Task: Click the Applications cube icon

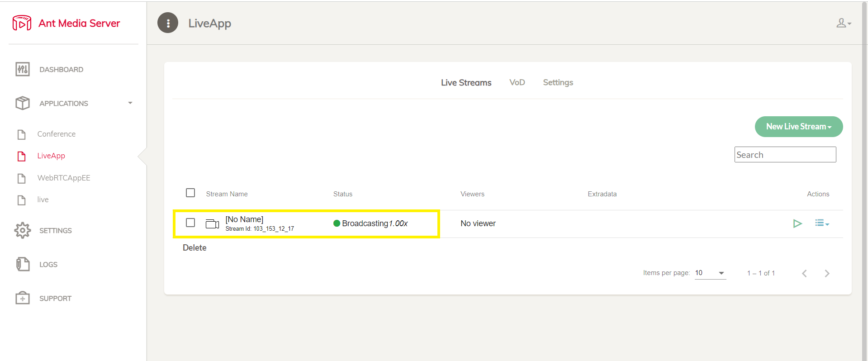Action: pyautogui.click(x=23, y=103)
